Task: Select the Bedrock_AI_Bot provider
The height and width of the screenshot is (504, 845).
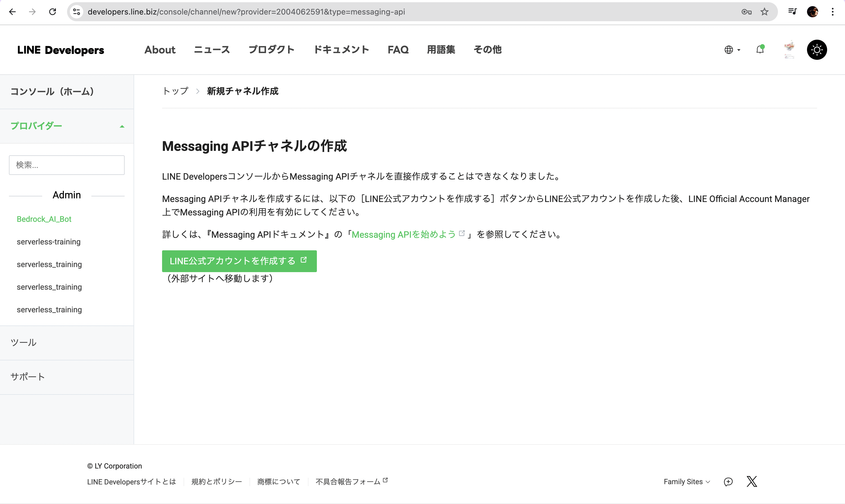Action: (44, 219)
